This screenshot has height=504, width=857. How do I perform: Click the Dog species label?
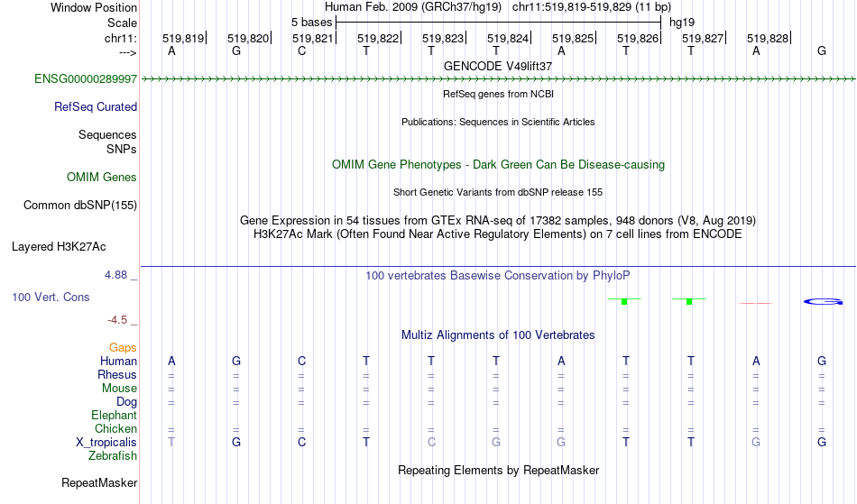[126, 402]
